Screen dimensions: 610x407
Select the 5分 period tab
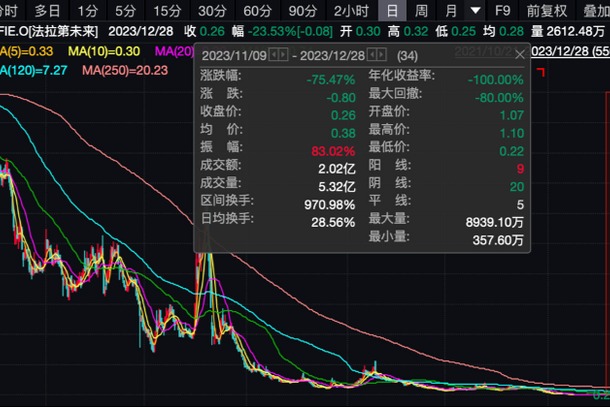coord(125,11)
